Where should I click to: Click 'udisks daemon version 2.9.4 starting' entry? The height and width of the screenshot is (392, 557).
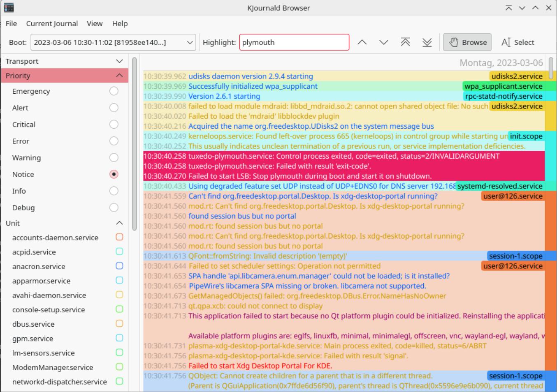251,76
